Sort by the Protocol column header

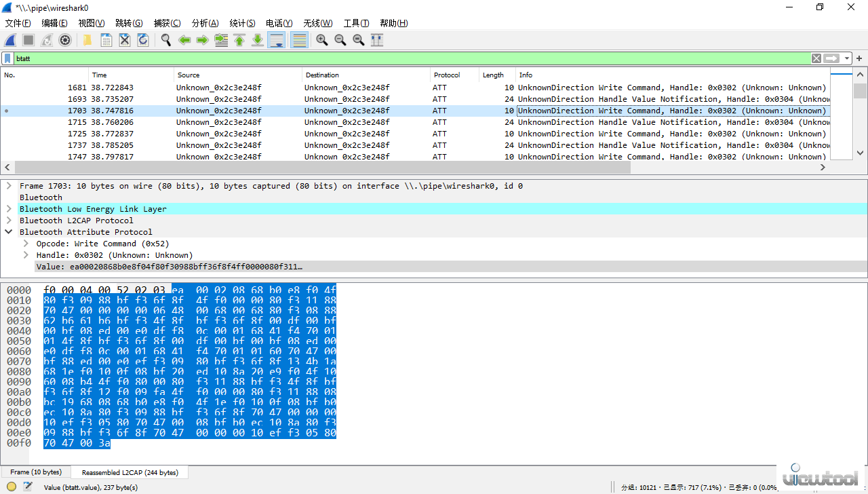(x=455, y=75)
